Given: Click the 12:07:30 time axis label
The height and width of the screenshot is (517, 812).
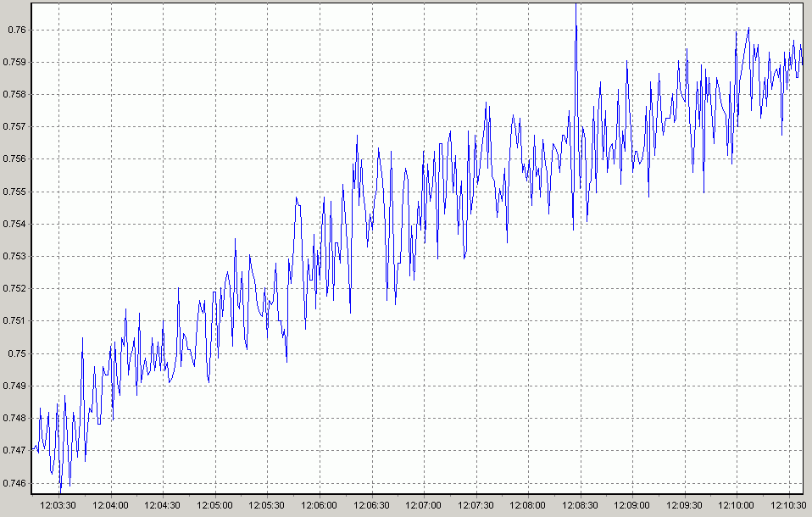Looking at the screenshot, I should click(x=476, y=505).
